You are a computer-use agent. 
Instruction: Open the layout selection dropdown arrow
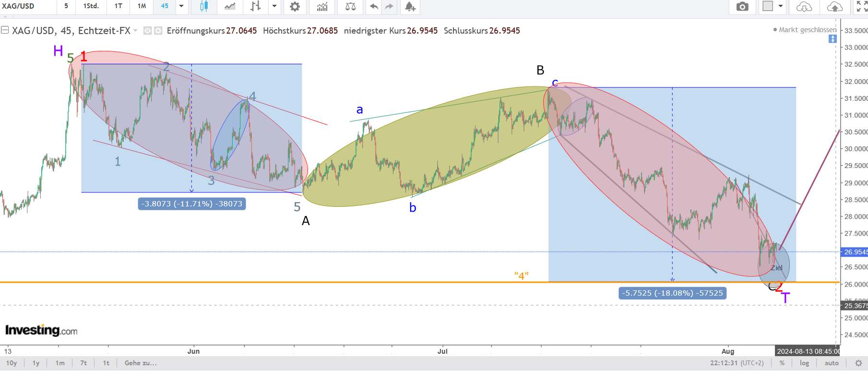[x=781, y=6]
